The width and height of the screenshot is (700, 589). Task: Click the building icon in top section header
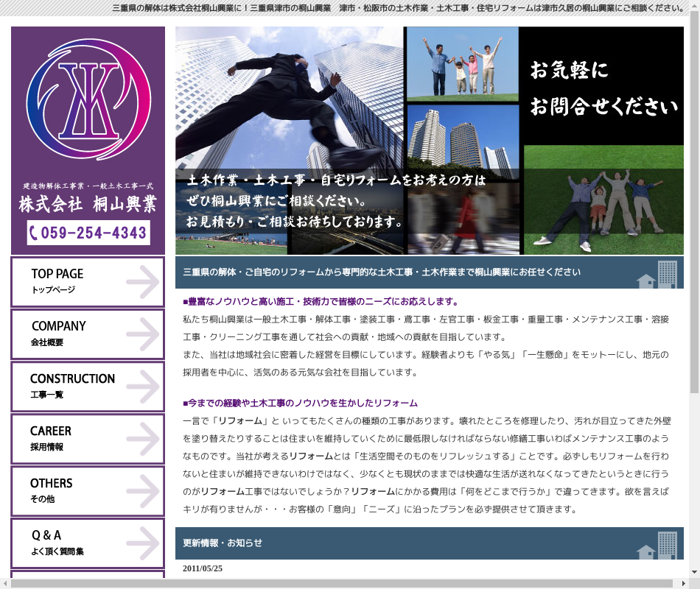(x=657, y=274)
